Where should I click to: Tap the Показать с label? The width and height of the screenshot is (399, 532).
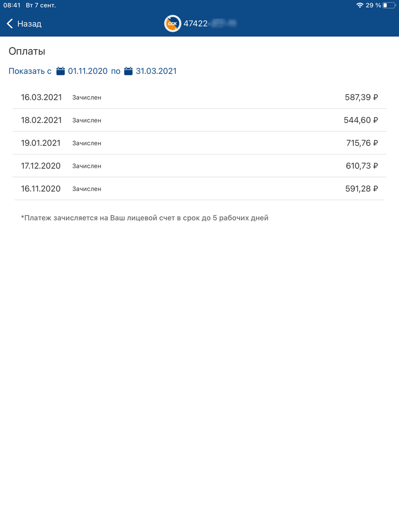pos(30,71)
